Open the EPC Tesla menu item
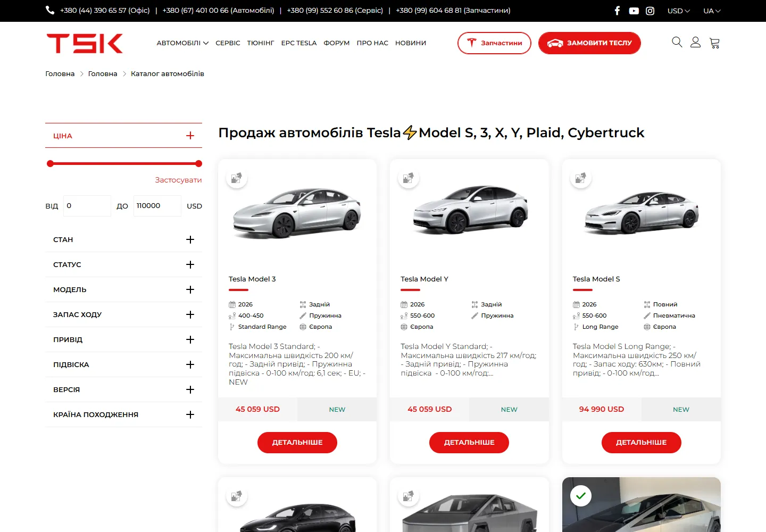The height and width of the screenshot is (532, 766). (299, 43)
